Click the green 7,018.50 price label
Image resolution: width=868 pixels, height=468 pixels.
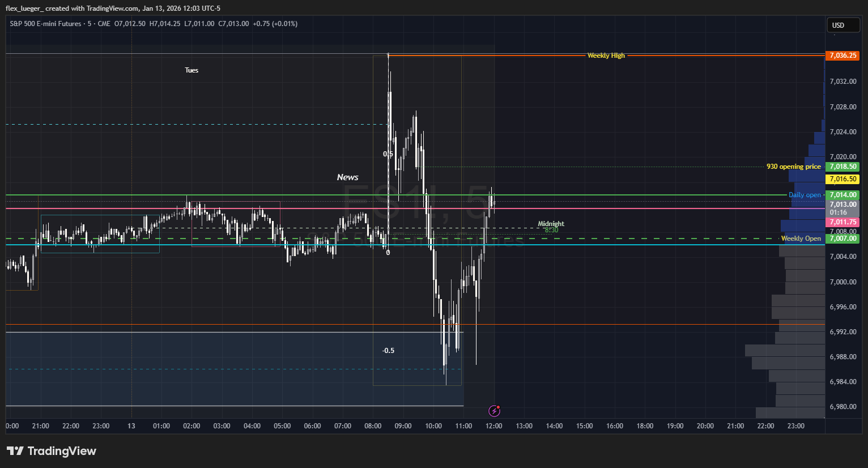pos(843,167)
